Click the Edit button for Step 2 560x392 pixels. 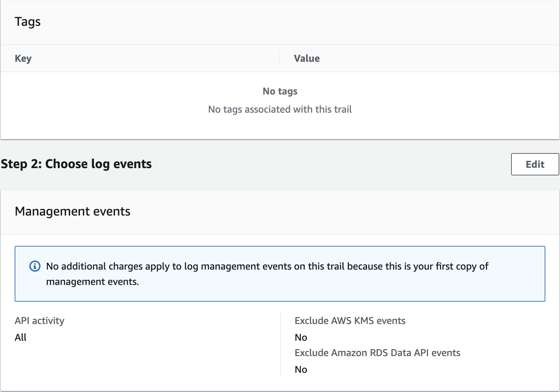tap(535, 164)
